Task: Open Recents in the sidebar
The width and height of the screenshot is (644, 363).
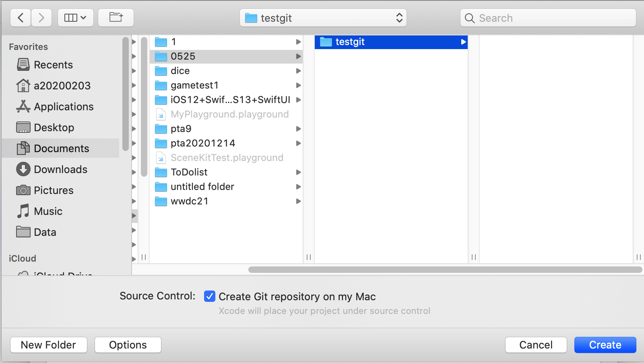Action: 60,65
